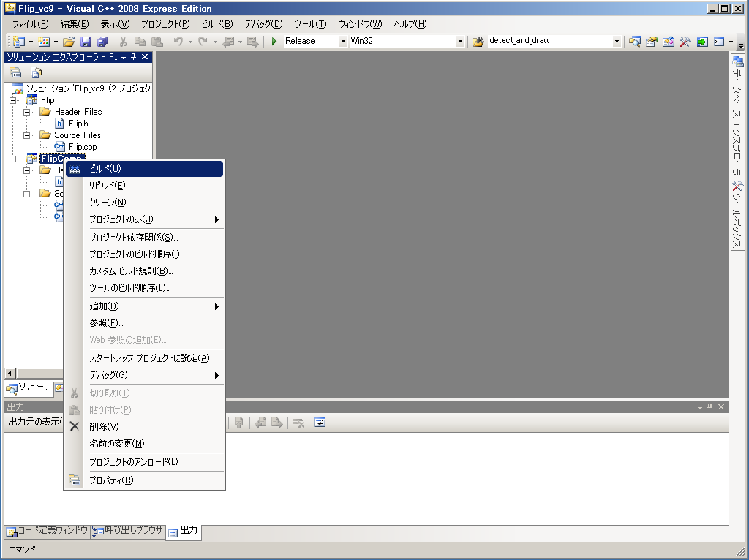Click Previous Message icon in Output toolbar
This screenshot has height=560, width=749.
point(260,423)
